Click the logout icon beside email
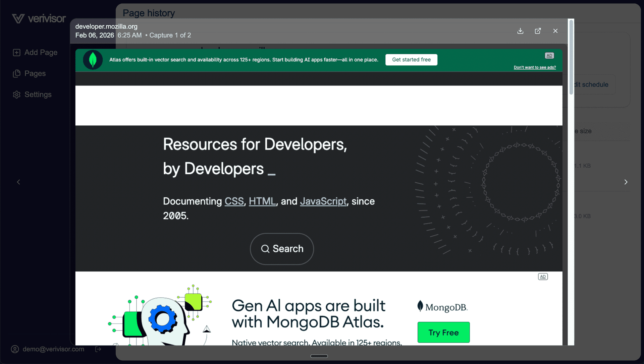This screenshot has width=644, height=364. [98, 349]
